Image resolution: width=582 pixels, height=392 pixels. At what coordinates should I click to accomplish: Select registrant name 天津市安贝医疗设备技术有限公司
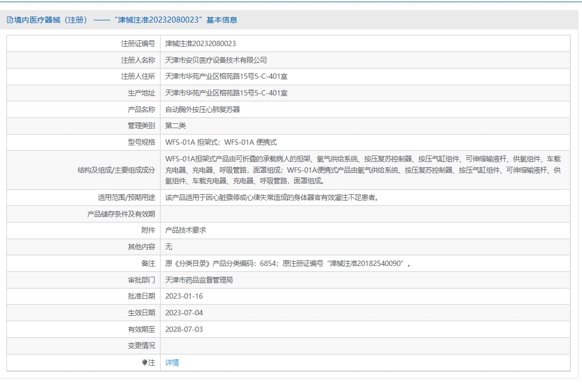[x=216, y=60]
